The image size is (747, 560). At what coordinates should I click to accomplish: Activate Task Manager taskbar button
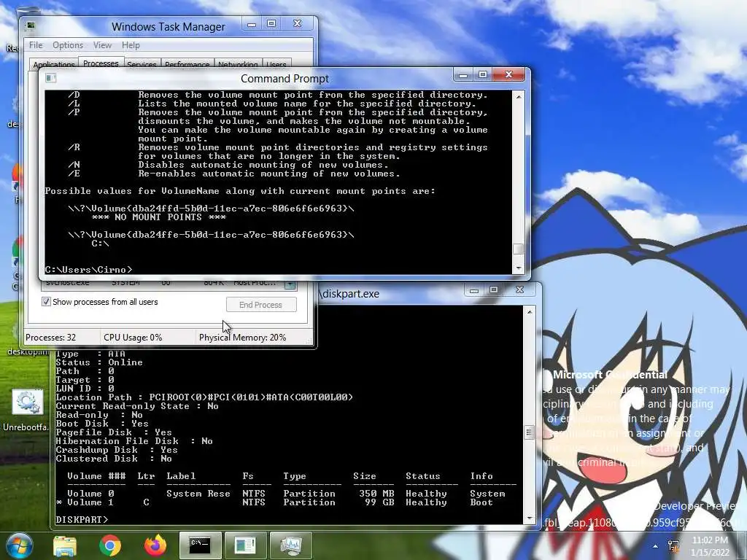point(290,545)
